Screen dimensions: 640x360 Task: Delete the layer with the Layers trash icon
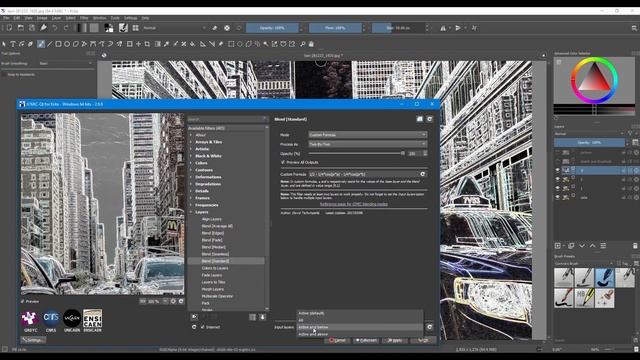pyautogui.click(x=635, y=246)
